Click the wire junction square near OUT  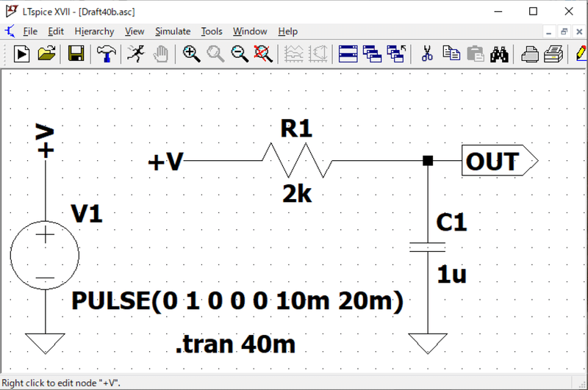click(428, 161)
